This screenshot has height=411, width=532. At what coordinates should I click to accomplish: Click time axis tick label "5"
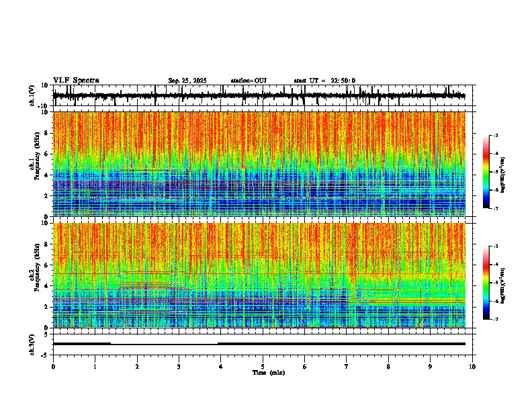tap(263, 367)
